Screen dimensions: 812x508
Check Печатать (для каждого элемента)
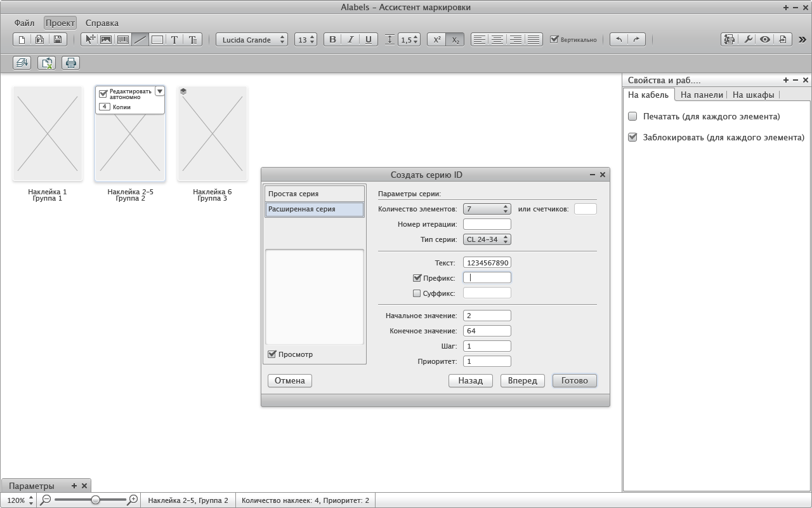632,116
